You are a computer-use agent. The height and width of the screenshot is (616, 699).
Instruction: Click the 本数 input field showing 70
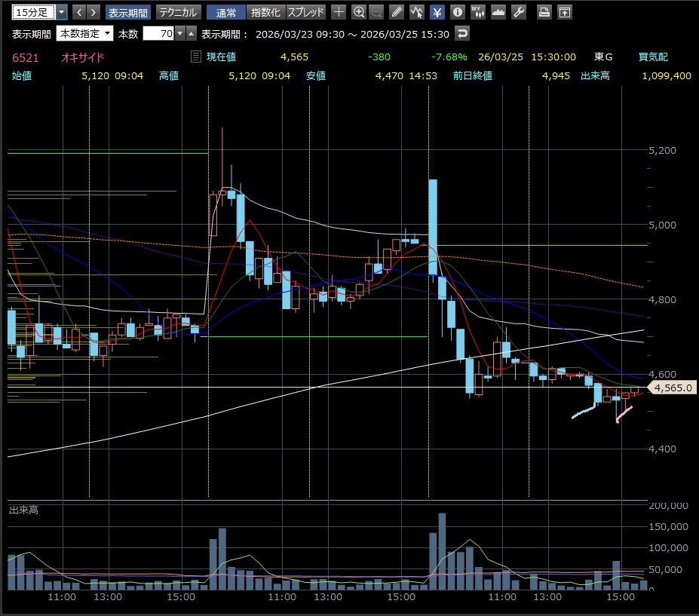(158, 34)
